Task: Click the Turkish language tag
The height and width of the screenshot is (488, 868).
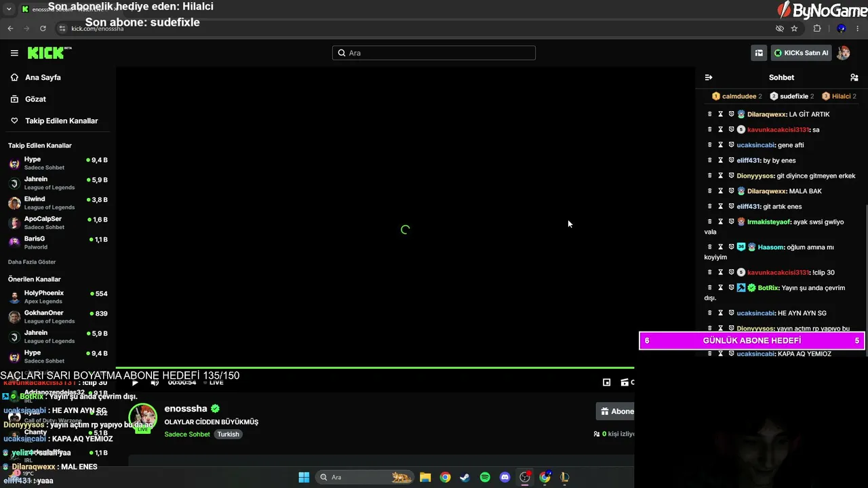Action: click(x=229, y=434)
